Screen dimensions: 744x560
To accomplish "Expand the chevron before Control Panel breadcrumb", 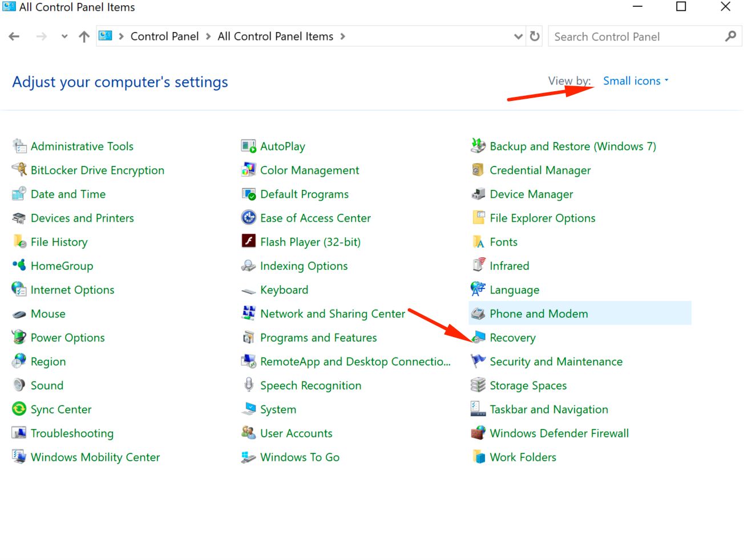I will (122, 36).
